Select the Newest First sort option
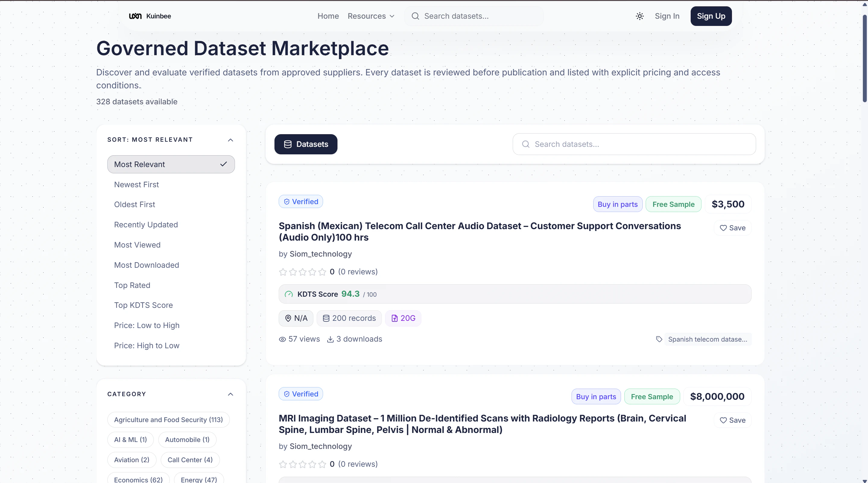This screenshot has height=483, width=868. click(136, 185)
